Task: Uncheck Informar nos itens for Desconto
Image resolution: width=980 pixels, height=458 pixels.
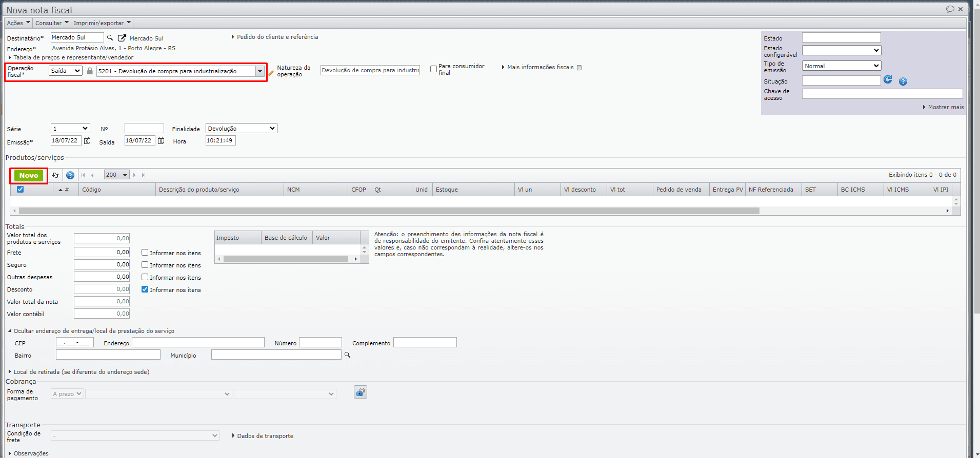Action: click(x=145, y=289)
